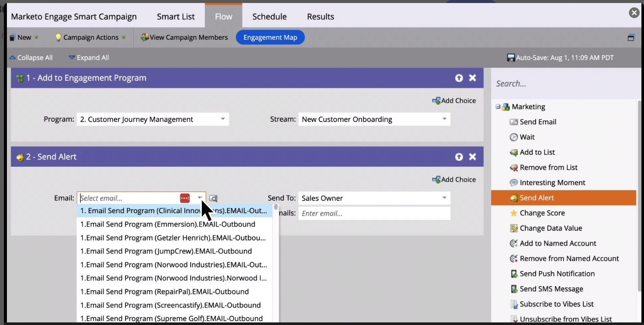Image resolution: width=644 pixels, height=325 pixels.
Task: Switch to the Smart List tab
Action: click(x=176, y=17)
